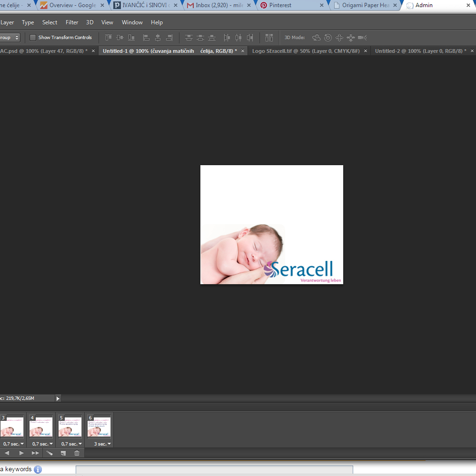The width and height of the screenshot is (476, 476).
Task: Enable Show Transform Controls checkbox
Action: point(33,38)
